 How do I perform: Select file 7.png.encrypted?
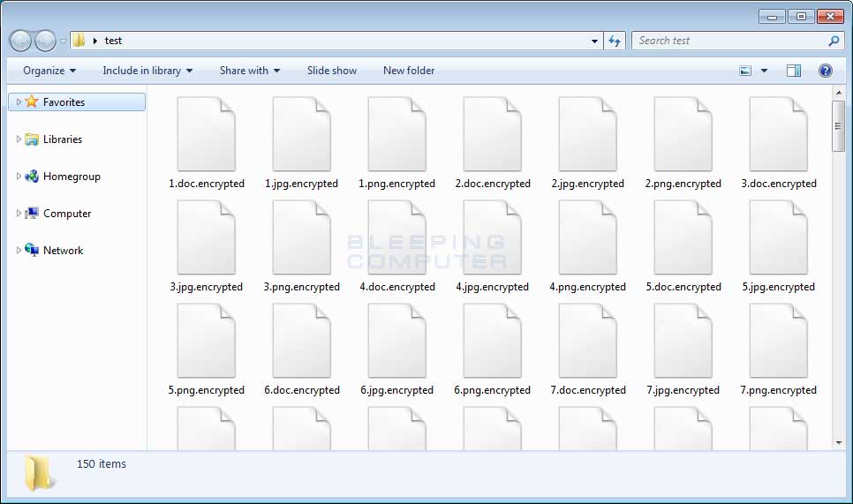[779, 349]
